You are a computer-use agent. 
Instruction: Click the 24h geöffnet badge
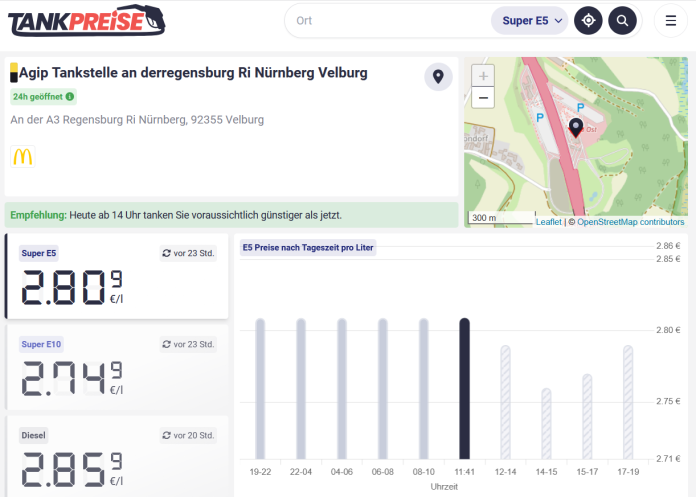(x=43, y=96)
